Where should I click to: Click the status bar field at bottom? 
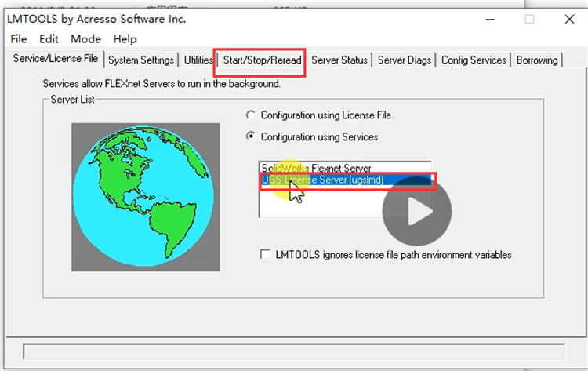294,351
